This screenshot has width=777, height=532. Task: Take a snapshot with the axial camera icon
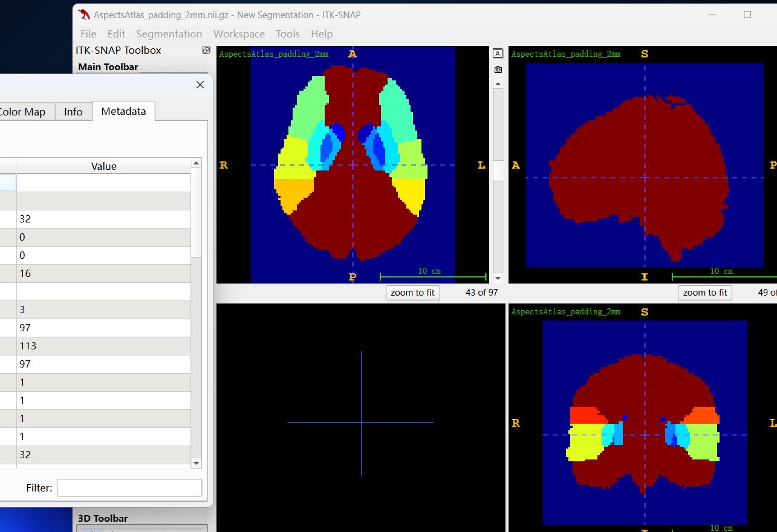(x=498, y=70)
